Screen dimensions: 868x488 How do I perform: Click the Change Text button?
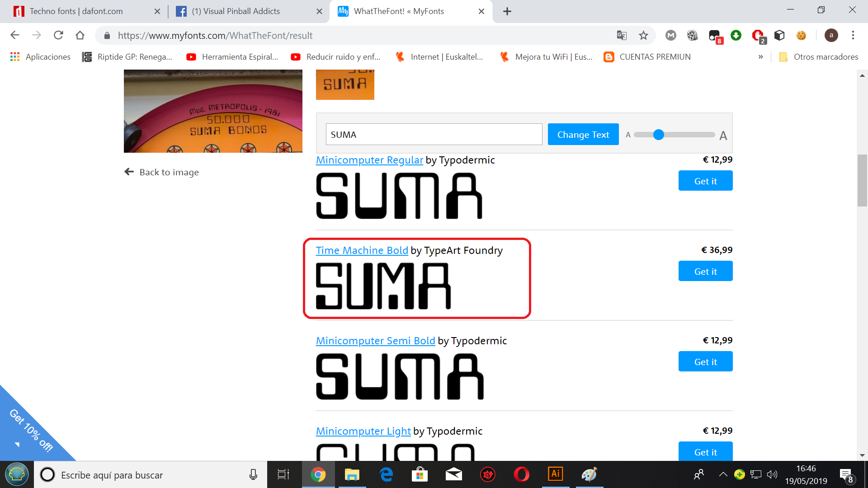[x=583, y=135]
